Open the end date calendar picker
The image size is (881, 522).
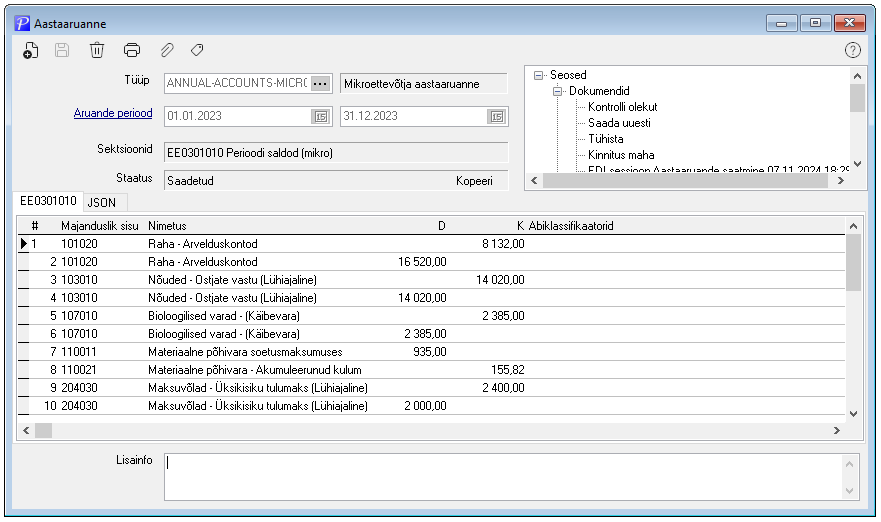pos(497,116)
